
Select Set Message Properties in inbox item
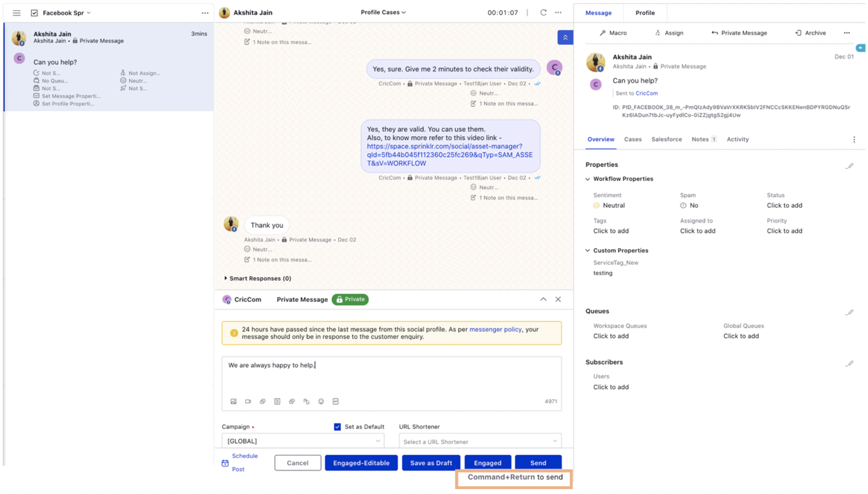click(67, 96)
